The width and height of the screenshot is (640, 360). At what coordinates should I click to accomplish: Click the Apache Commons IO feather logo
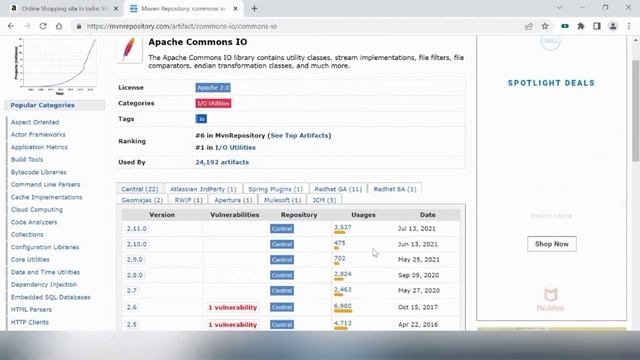pyautogui.click(x=129, y=49)
